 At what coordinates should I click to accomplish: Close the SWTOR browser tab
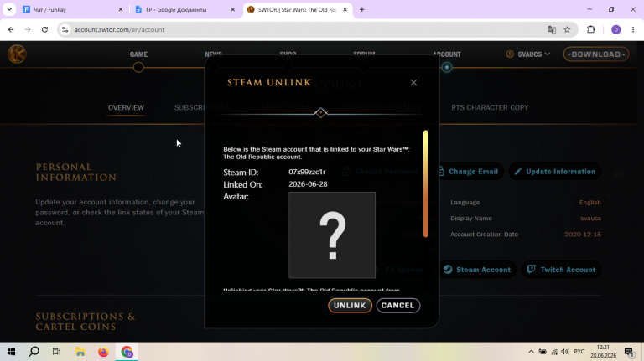tap(345, 9)
